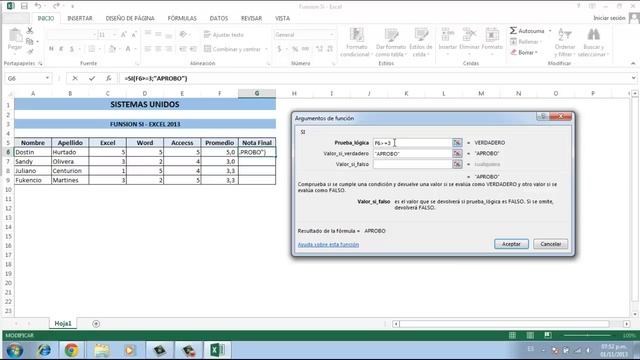Click the Valor_si_falso input field
Viewport: 640px width, 360px height.
[412, 164]
